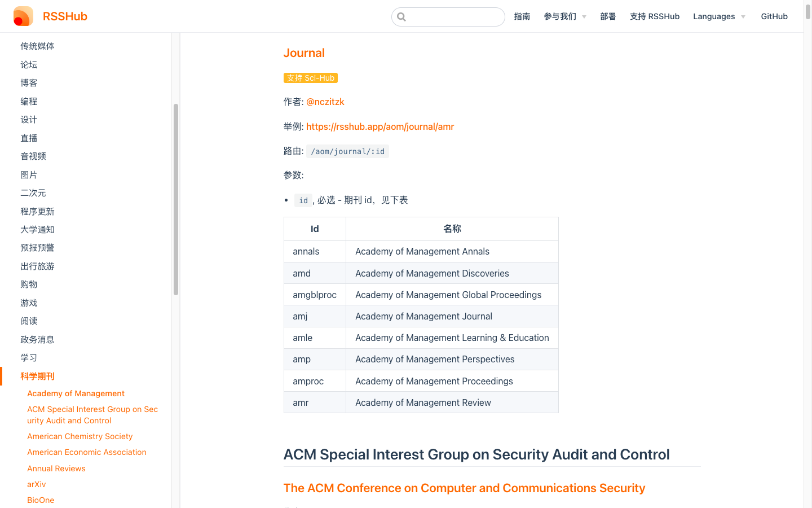
Task: Select Annual Reviews in the sidebar
Action: (56, 468)
